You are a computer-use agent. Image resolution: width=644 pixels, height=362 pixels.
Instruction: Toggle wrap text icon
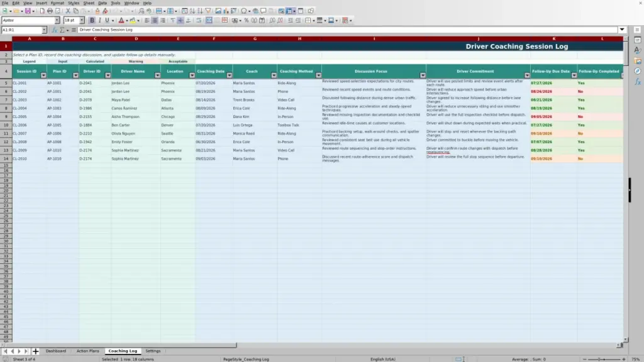pos(199,20)
